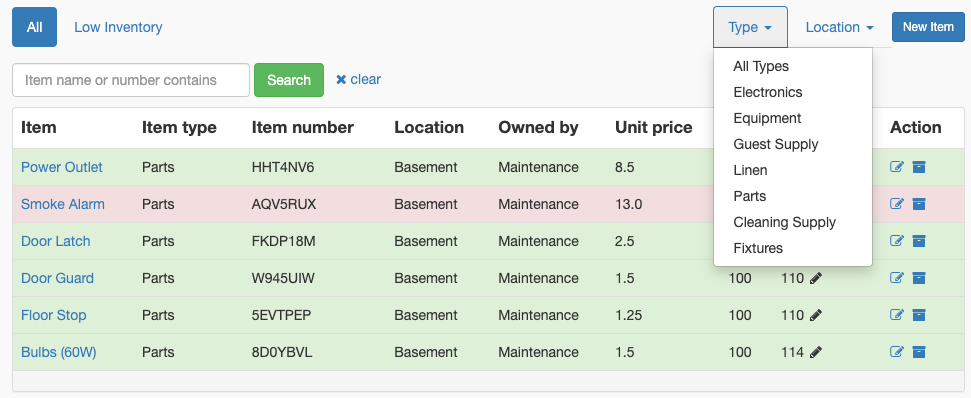Viewport: 971px width, 398px height.
Task: Click the Item type column header
Action: [x=179, y=128]
